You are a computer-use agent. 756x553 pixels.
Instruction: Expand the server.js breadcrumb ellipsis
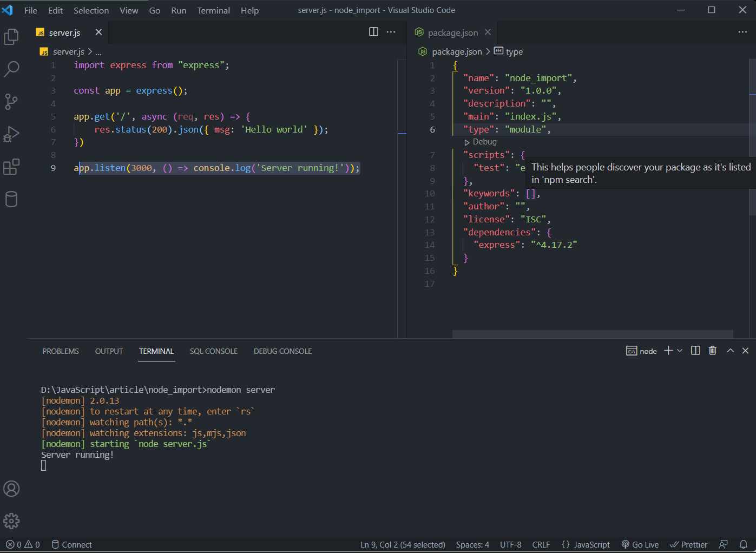click(98, 51)
